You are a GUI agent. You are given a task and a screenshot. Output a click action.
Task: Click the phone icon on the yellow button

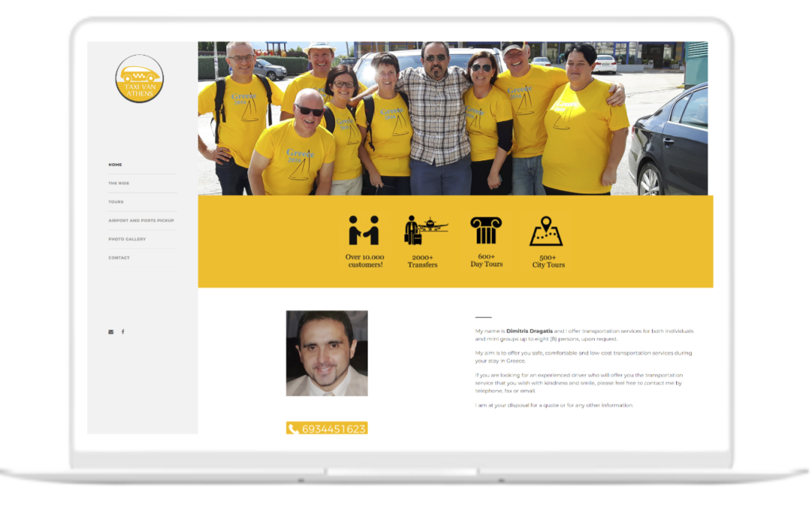pyautogui.click(x=293, y=427)
